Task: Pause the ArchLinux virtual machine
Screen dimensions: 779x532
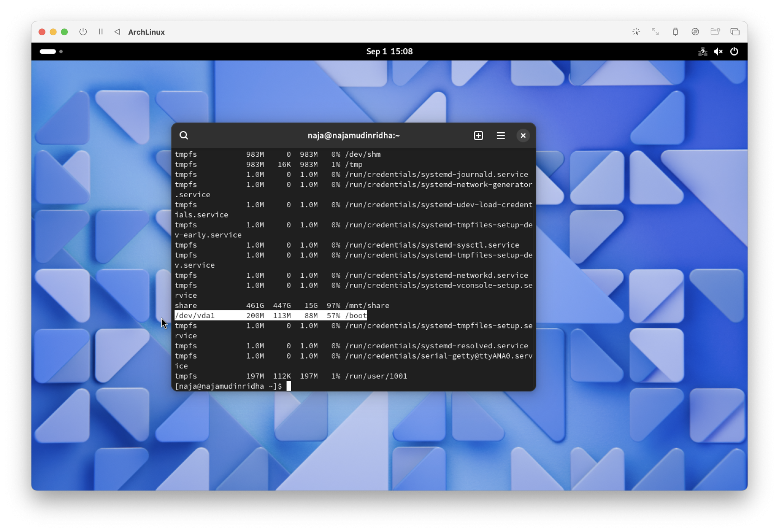Action: [101, 32]
